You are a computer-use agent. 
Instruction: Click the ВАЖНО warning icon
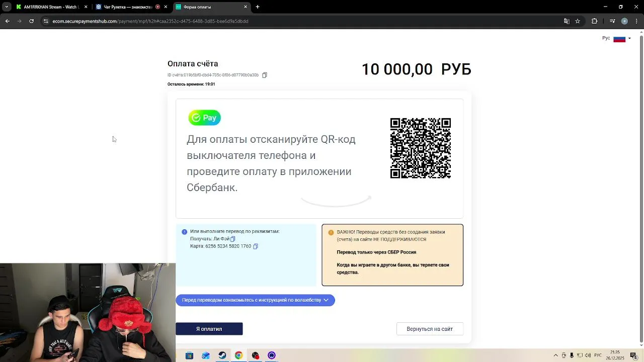click(331, 232)
